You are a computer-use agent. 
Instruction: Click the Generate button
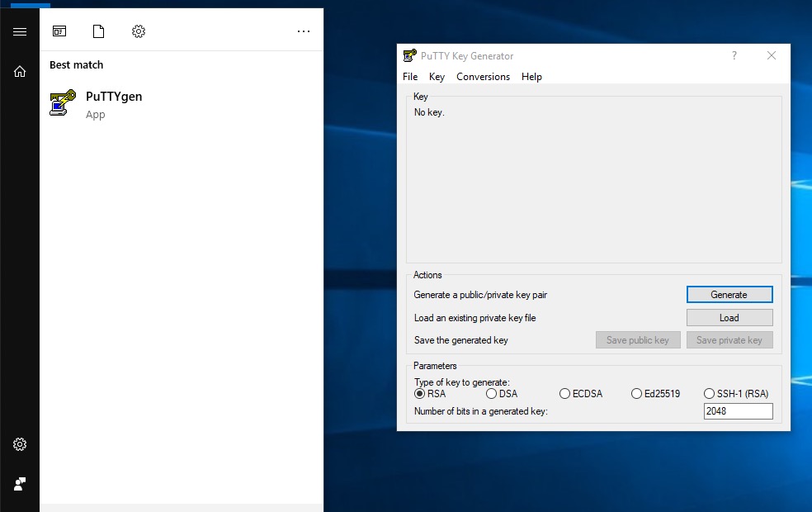click(729, 295)
